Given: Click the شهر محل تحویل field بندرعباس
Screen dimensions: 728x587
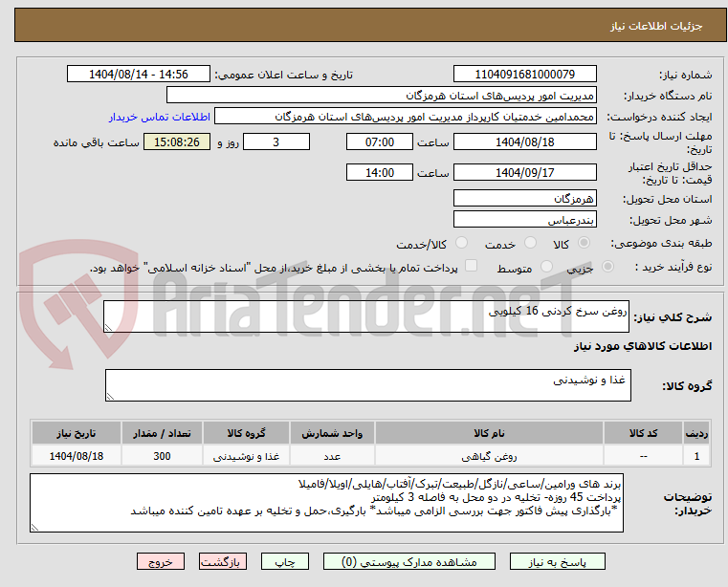Looking at the screenshot, I should [524, 219].
